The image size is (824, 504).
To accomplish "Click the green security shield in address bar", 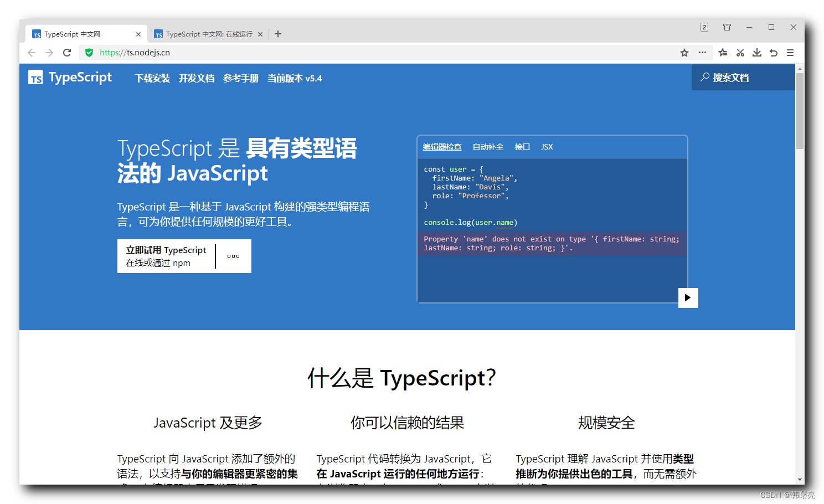I will 89,52.
